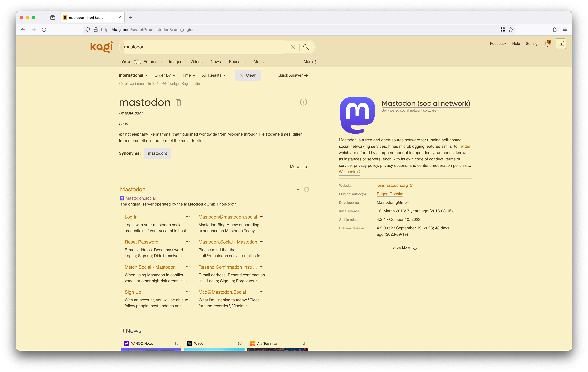Open Settings in the header
This screenshot has width=588, height=372.
coord(532,44)
